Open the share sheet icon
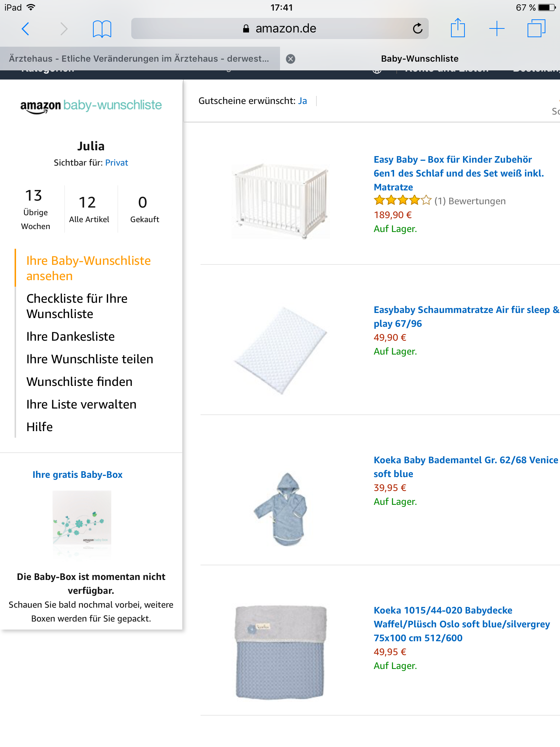 coord(458,28)
